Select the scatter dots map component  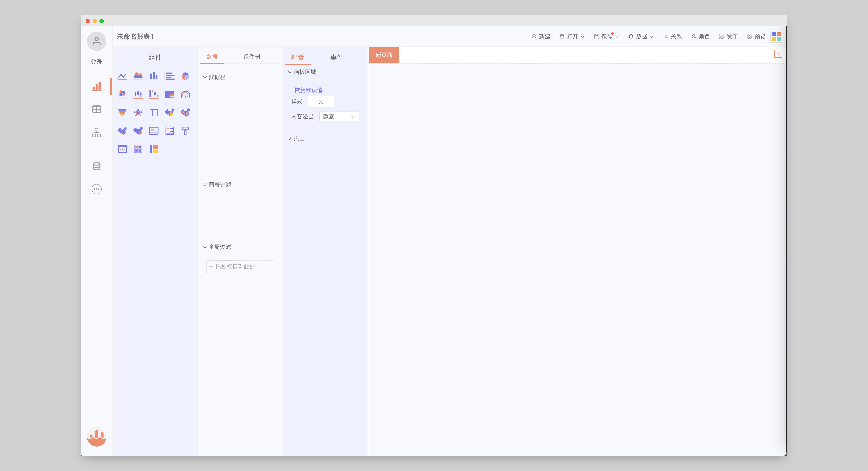click(138, 131)
